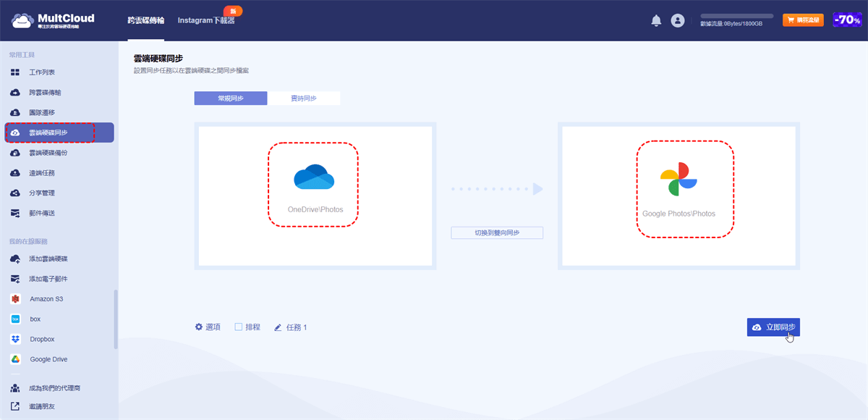Click the MultCloud logo
The image size is (868, 420).
pyautogui.click(x=53, y=20)
